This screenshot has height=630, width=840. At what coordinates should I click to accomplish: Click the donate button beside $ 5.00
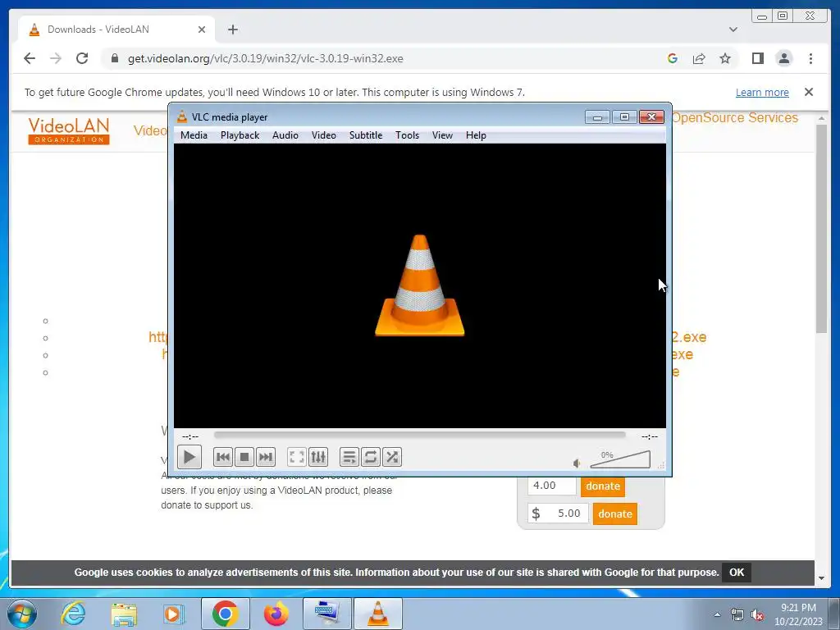pos(615,514)
